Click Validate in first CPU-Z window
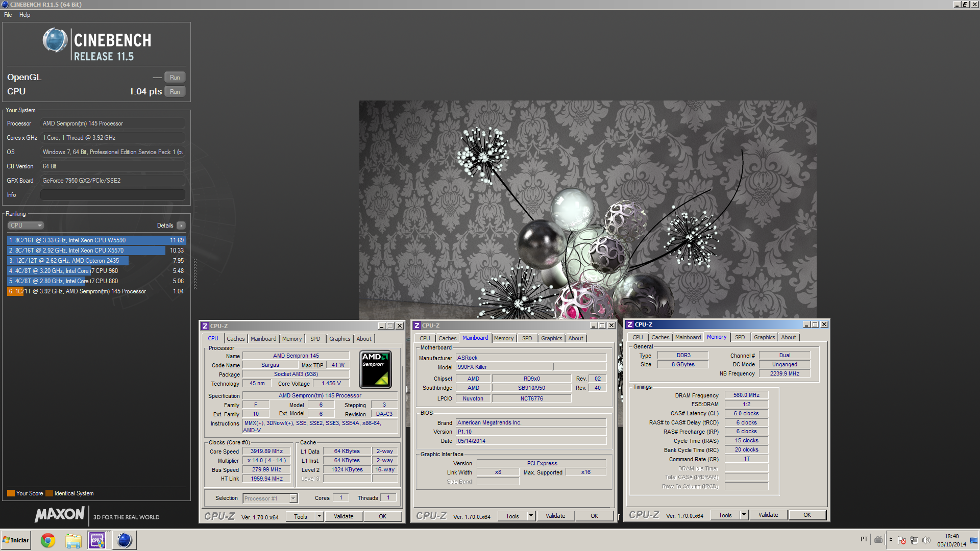 click(x=344, y=516)
